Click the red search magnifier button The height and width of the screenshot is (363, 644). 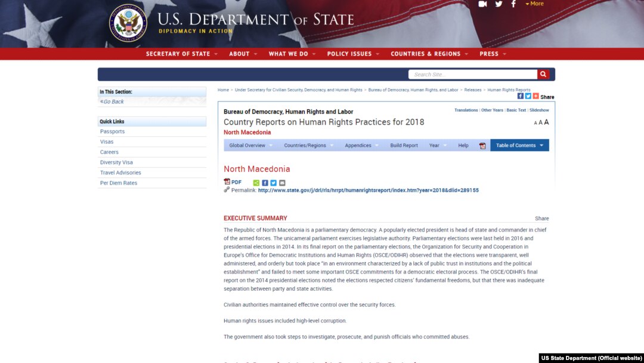click(x=543, y=75)
